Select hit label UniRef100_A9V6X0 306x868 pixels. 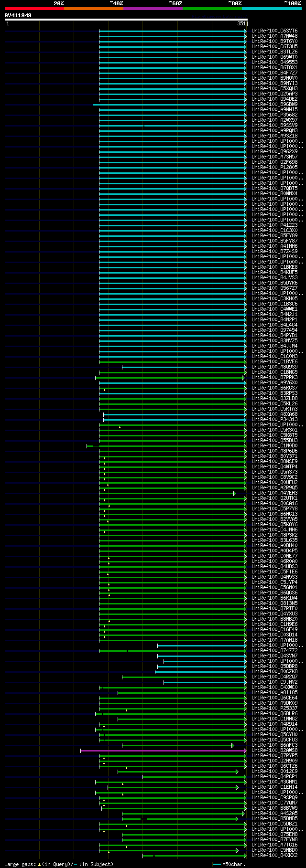(274, 383)
